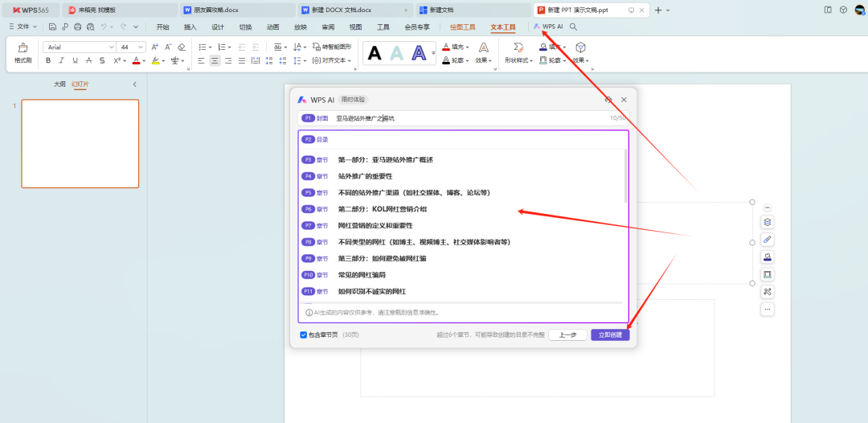The width and height of the screenshot is (868, 423).
Task: Click the yellow highlight color swatch
Action: click(156, 60)
